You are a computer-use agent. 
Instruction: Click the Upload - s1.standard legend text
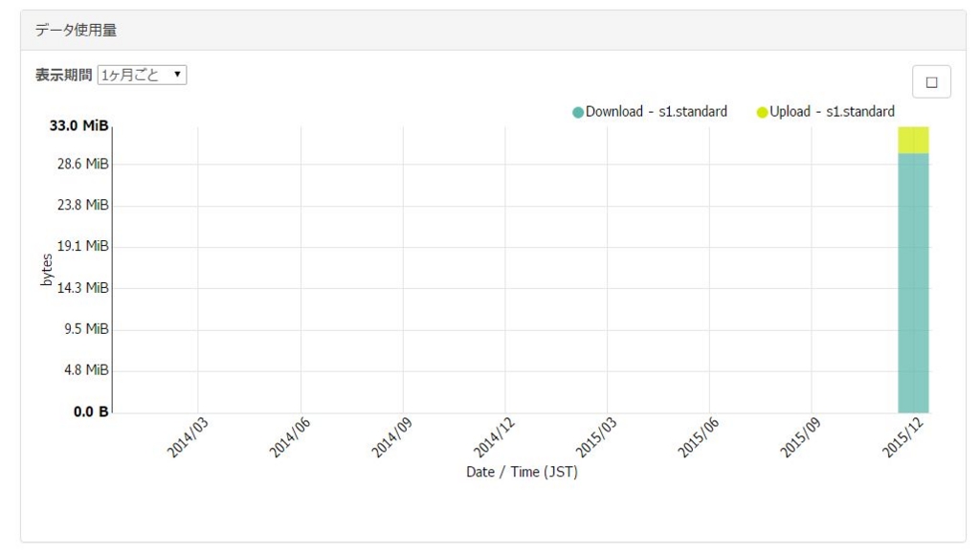[832, 112]
